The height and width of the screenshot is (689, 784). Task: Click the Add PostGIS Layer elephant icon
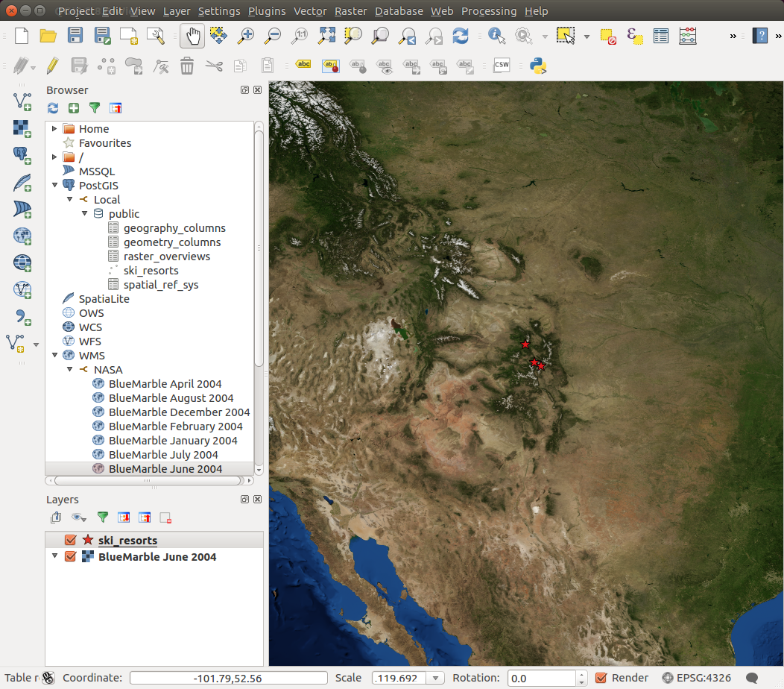coord(22,155)
